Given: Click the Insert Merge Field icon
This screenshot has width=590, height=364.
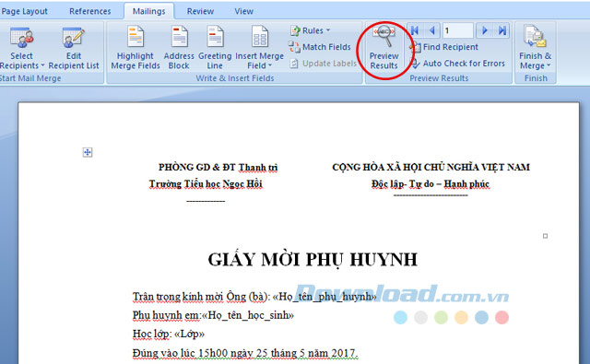Looking at the screenshot, I should coord(260,37).
